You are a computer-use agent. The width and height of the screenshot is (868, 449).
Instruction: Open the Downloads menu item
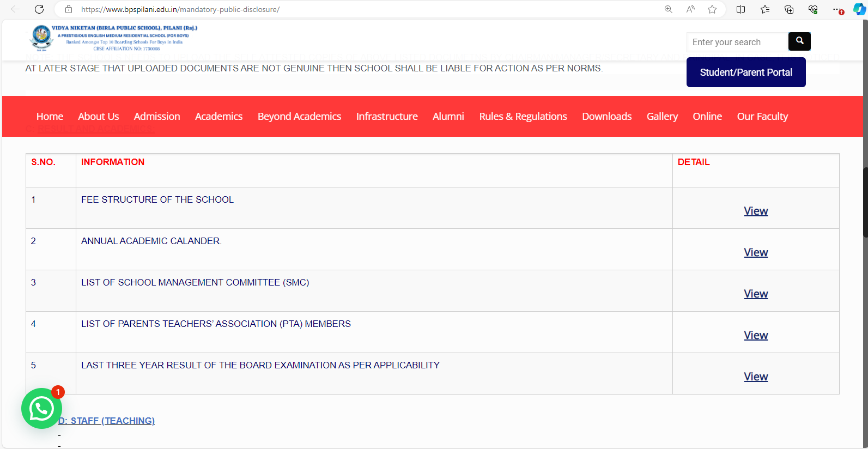(606, 117)
